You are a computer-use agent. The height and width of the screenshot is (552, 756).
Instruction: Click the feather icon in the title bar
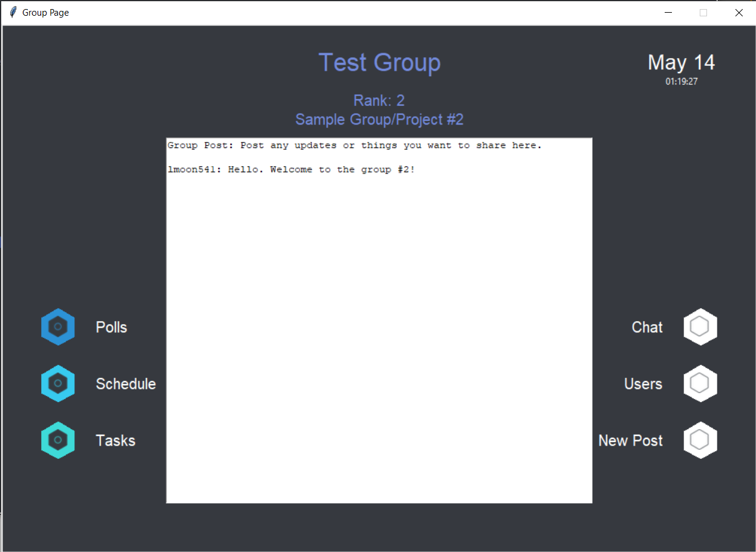pyautogui.click(x=13, y=12)
